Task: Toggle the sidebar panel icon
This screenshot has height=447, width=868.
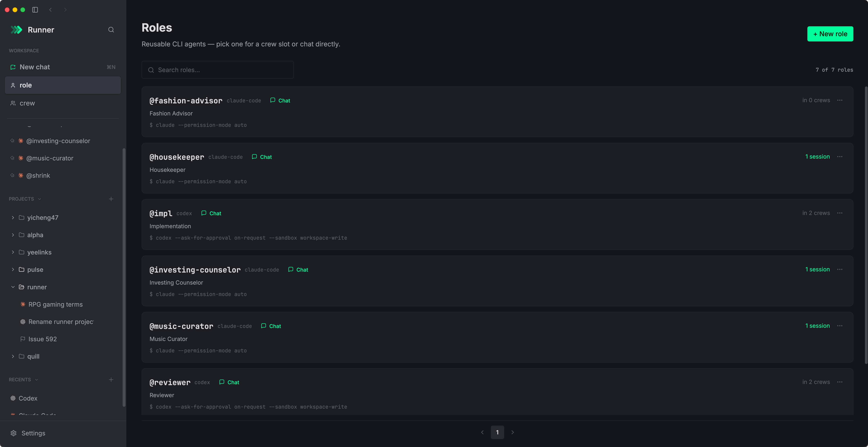Action: point(35,10)
